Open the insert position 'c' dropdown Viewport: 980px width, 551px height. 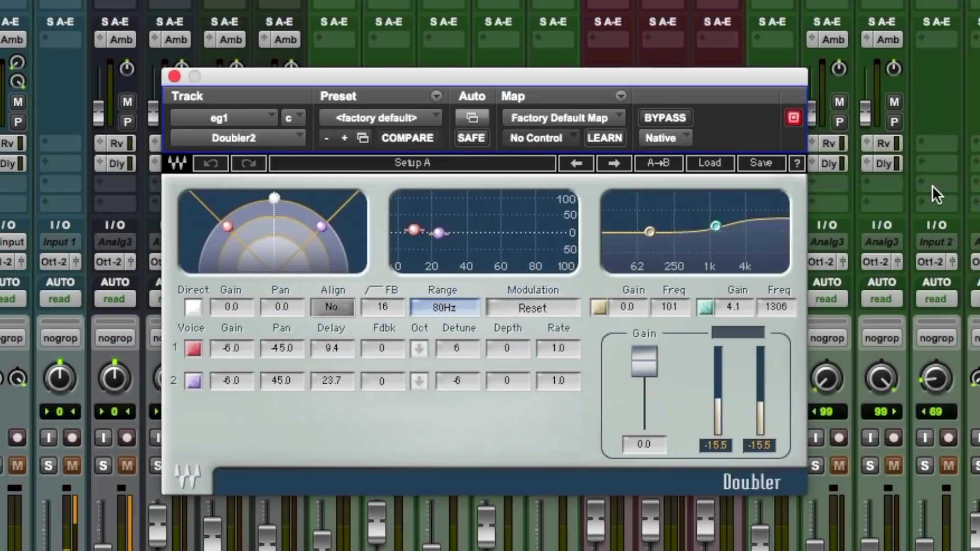(x=292, y=118)
